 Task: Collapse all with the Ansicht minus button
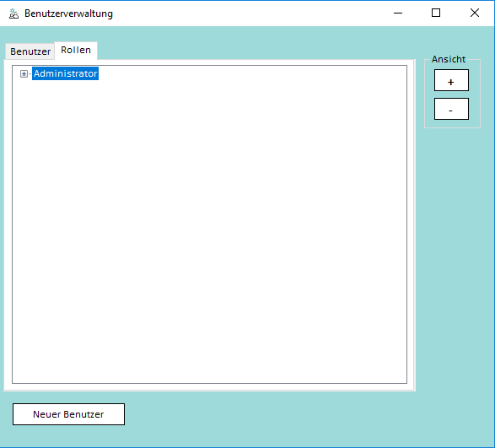click(451, 109)
